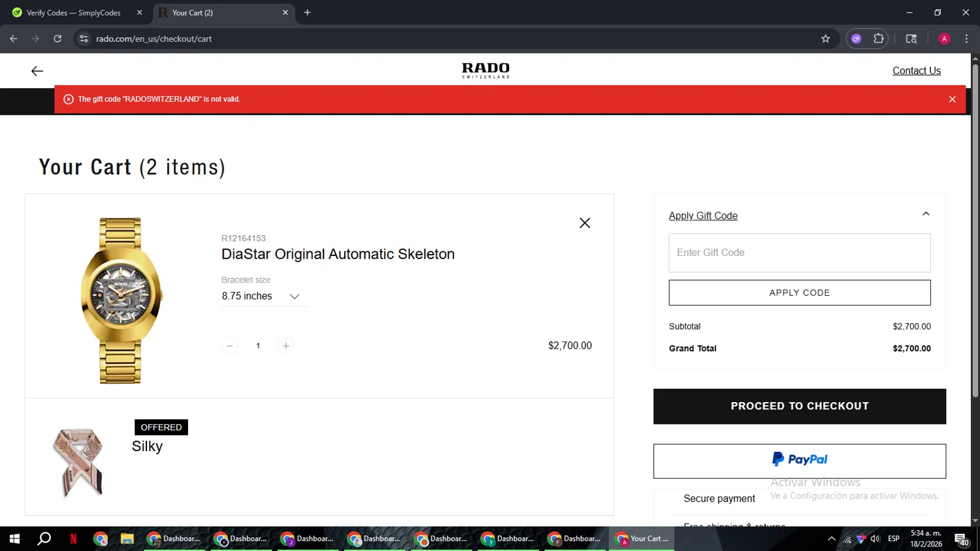Switch to Your Cart taskbar window

642,539
